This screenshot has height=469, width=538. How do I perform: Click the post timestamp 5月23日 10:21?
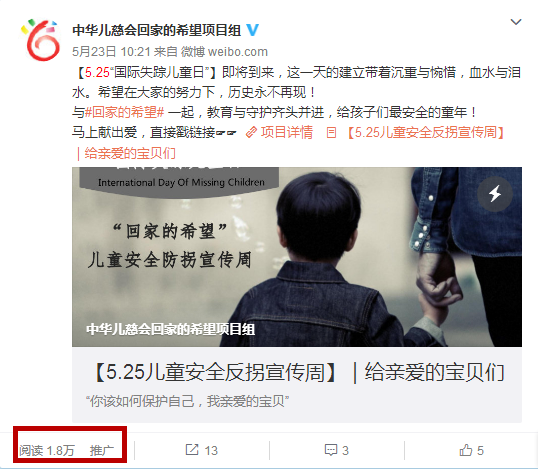111,52
